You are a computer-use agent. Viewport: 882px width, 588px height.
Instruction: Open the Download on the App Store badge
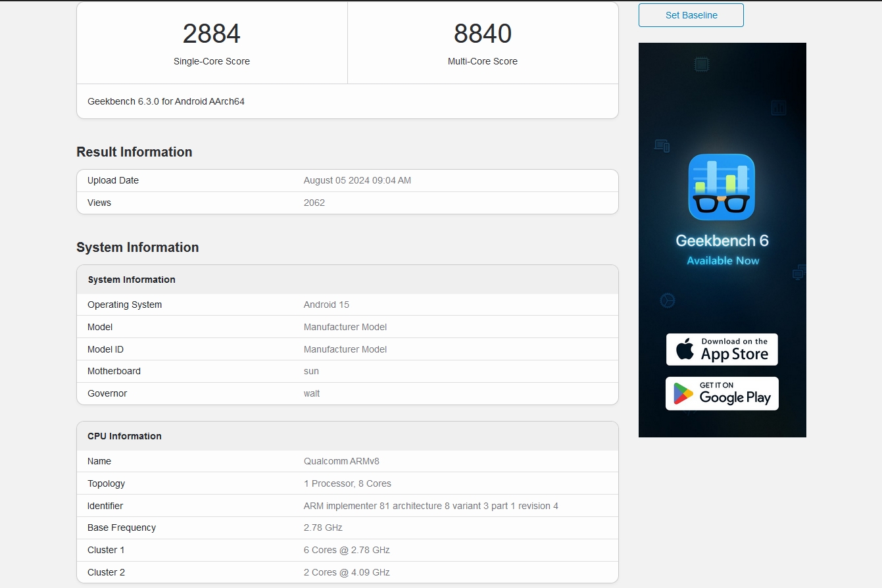click(x=722, y=349)
